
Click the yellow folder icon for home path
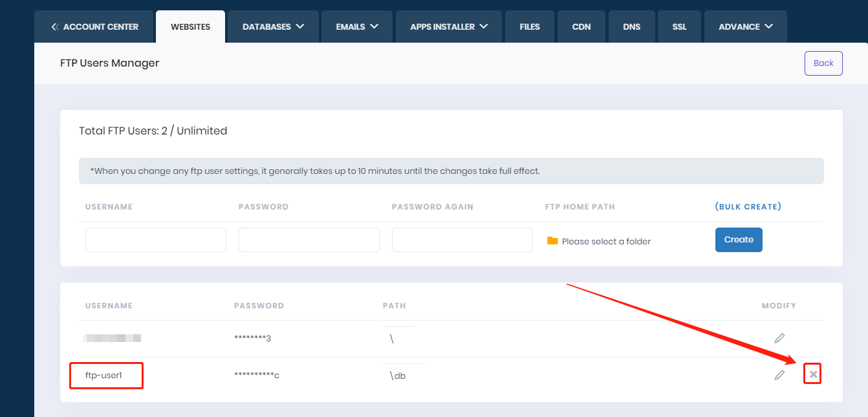coord(552,241)
